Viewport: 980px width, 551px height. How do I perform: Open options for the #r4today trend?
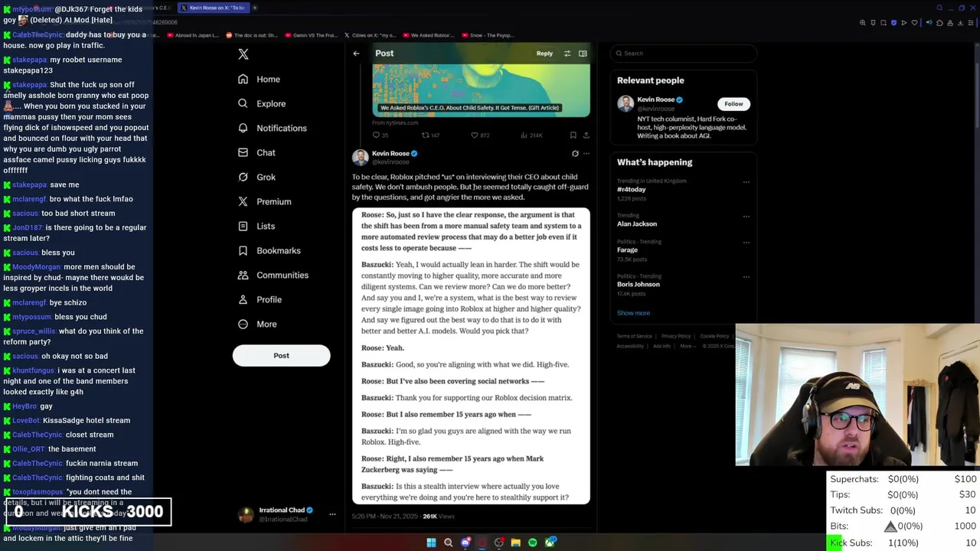[x=746, y=182]
